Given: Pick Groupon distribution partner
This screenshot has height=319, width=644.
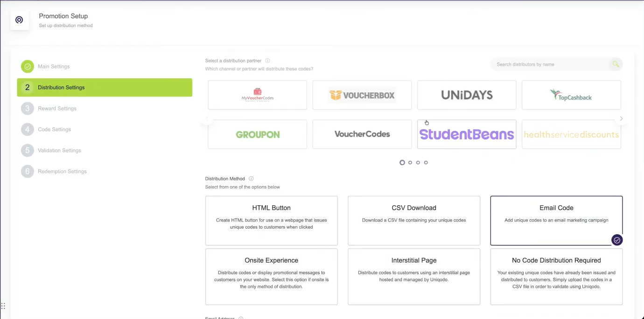Looking at the screenshot, I should [258, 134].
